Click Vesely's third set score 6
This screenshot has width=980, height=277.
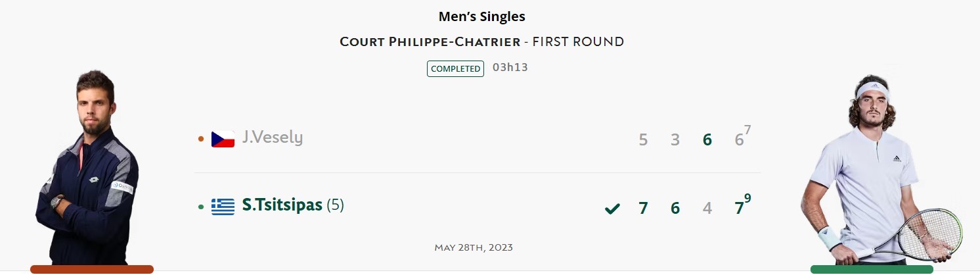tap(707, 139)
